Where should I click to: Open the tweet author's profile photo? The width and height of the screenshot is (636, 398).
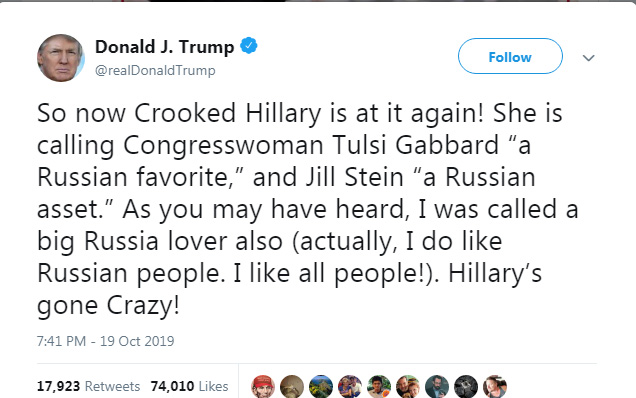61,58
